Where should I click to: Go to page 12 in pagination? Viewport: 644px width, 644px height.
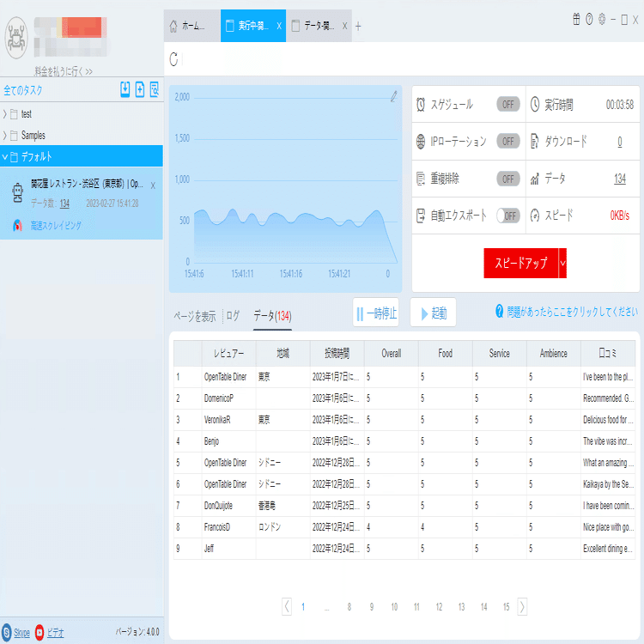coord(439,606)
